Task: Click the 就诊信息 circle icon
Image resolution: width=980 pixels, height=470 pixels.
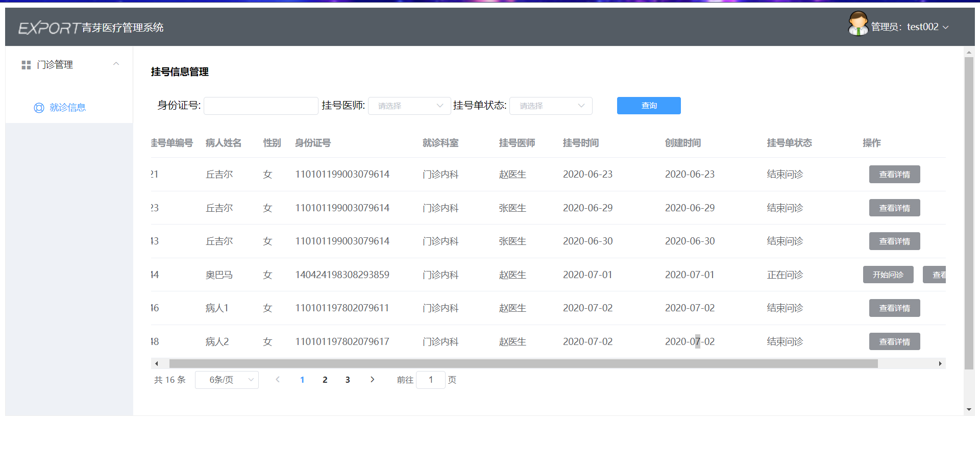Action: (39, 108)
